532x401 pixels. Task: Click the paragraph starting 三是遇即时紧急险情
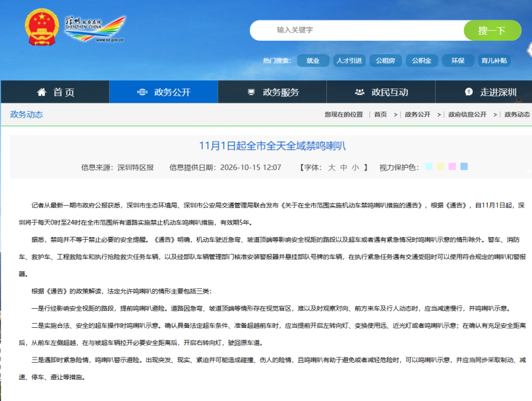click(x=272, y=369)
